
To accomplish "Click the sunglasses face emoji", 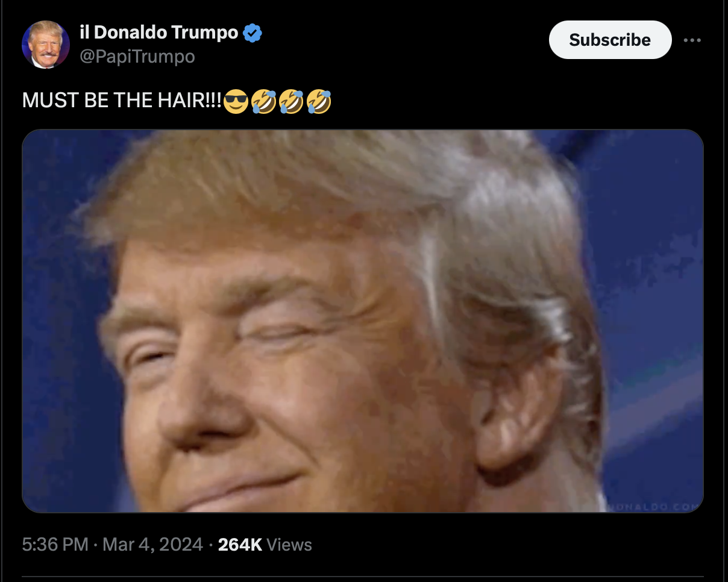I will 235,101.
